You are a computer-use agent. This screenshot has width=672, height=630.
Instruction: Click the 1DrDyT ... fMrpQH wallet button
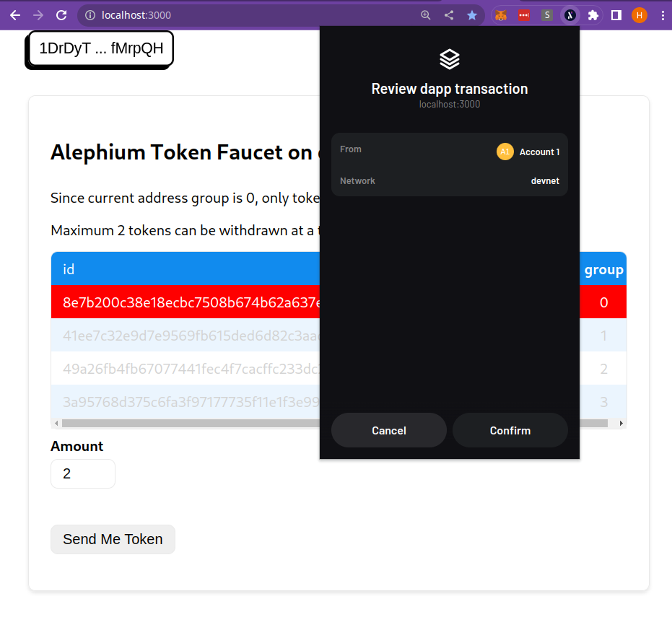[101, 48]
